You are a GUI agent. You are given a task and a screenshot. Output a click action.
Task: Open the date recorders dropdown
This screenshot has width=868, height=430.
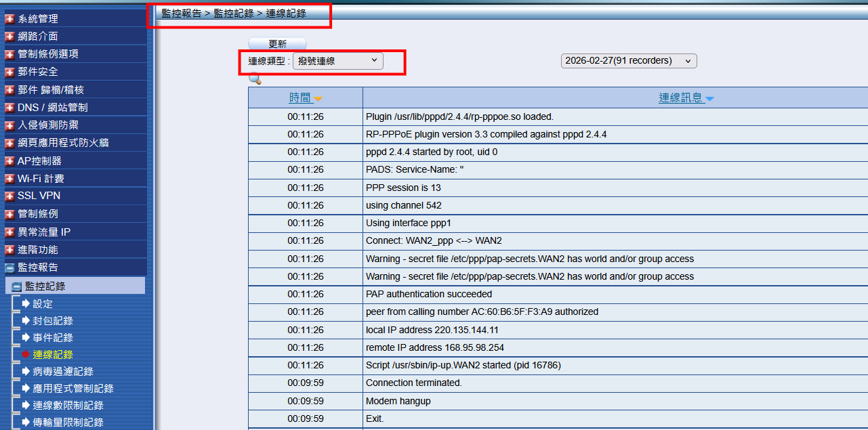tap(628, 61)
